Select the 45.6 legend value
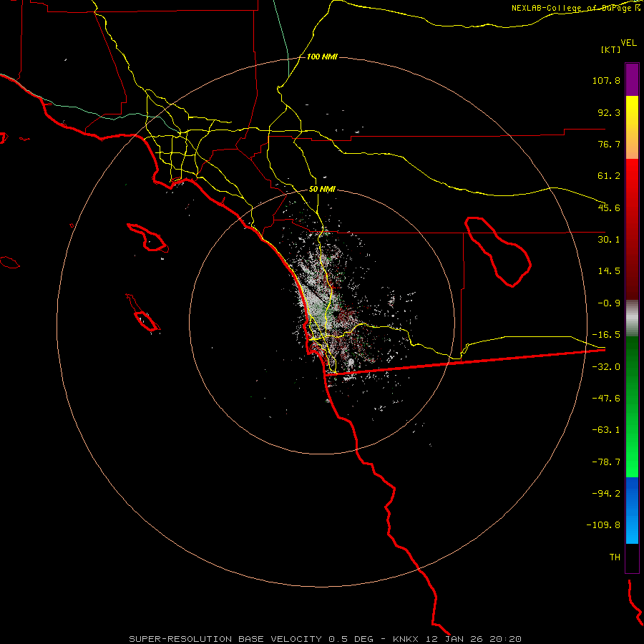The width and height of the screenshot is (644, 644). point(609,208)
